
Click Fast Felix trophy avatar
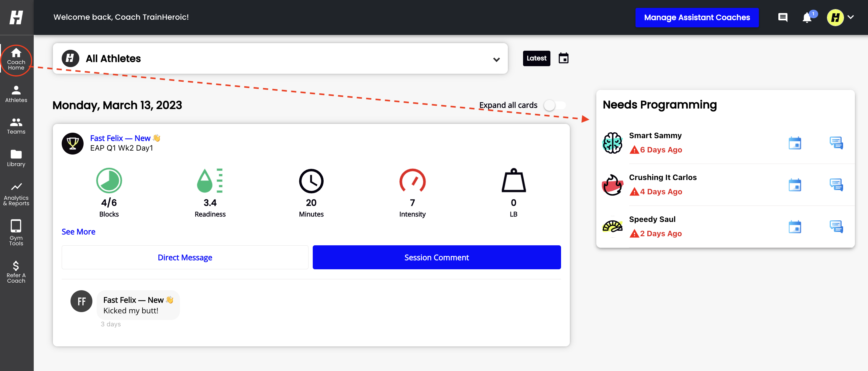[x=72, y=143]
